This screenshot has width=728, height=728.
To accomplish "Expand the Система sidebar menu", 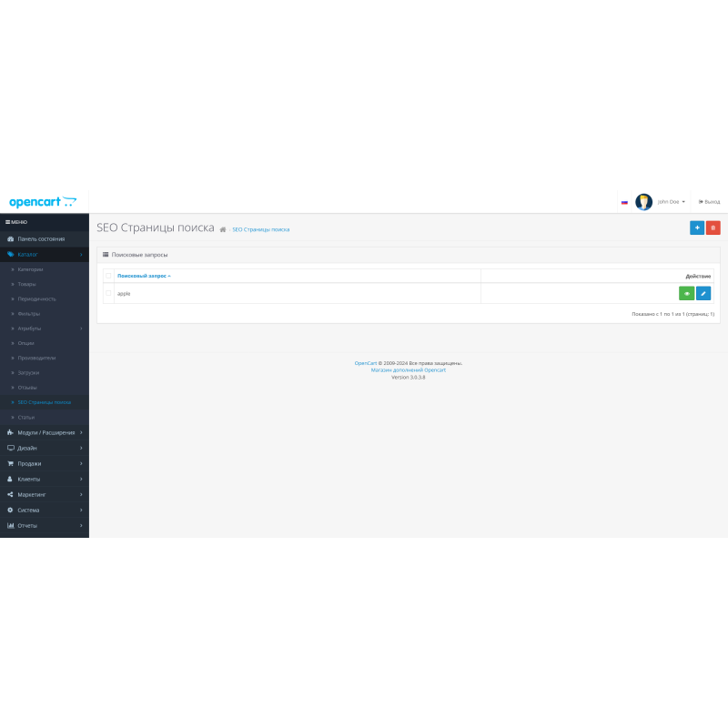I will 28,510.
